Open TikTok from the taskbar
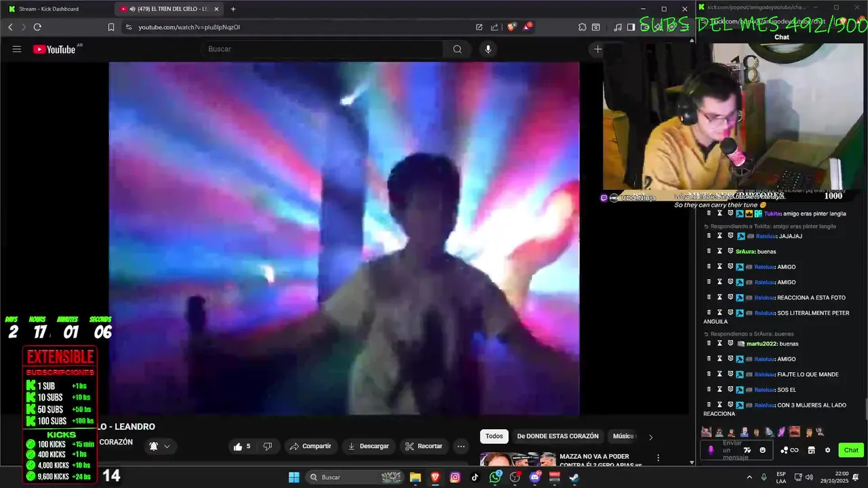 tap(475, 477)
